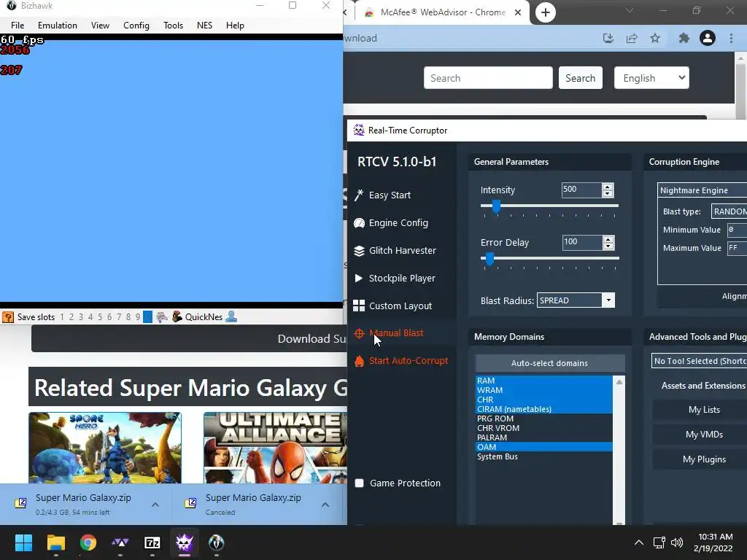
Task: Open Bizhawk Tools menu
Action: point(173,26)
